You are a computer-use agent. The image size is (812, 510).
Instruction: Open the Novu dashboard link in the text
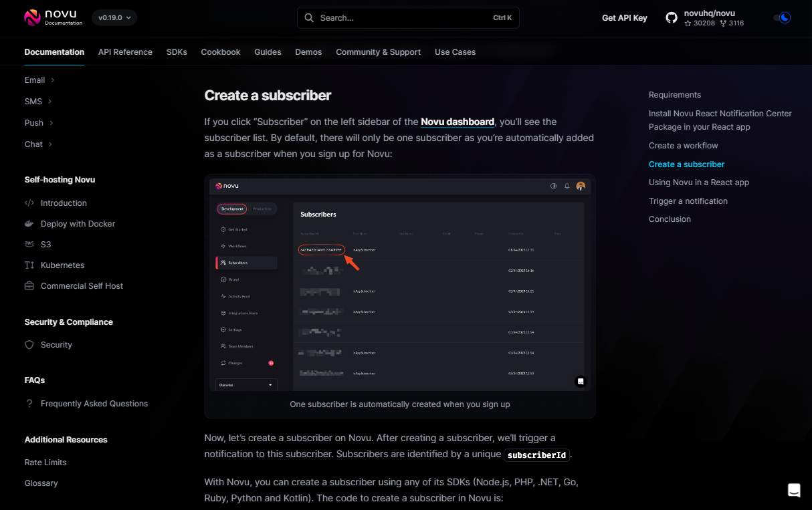[x=458, y=122]
